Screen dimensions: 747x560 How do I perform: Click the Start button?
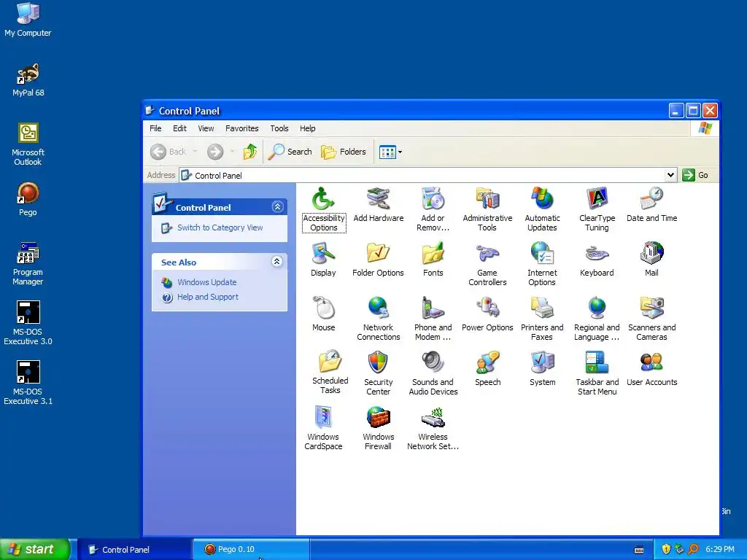(35, 549)
